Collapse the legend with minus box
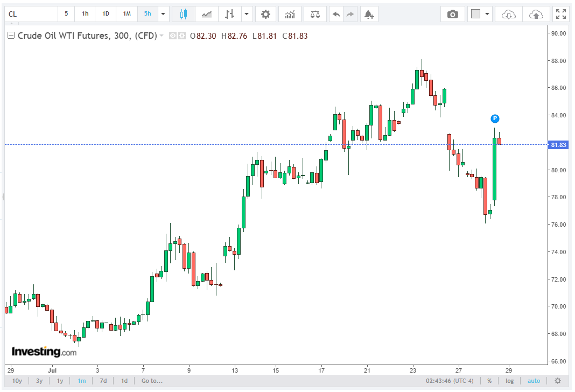The width and height of the screenshot is (575, 392). (x=11, y=35)
